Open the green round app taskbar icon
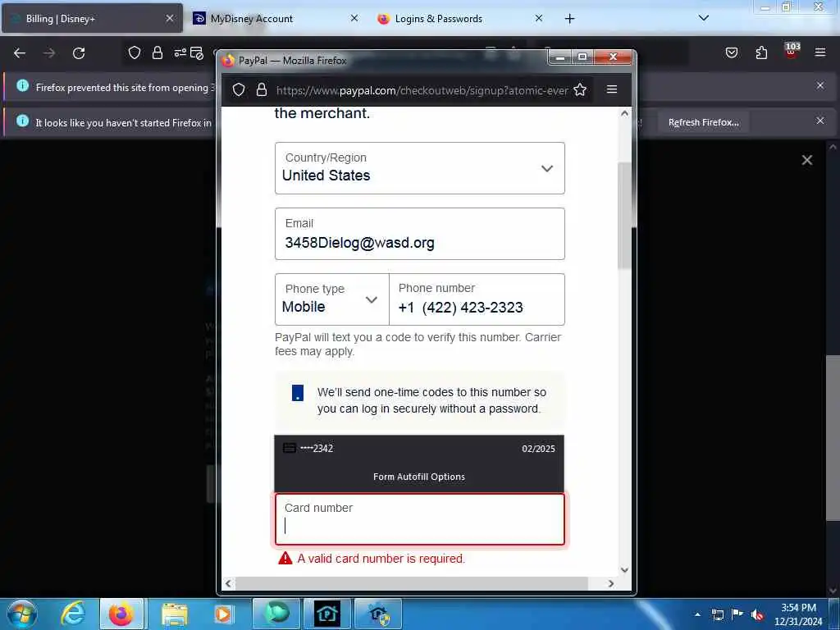 tap(276, 614)
